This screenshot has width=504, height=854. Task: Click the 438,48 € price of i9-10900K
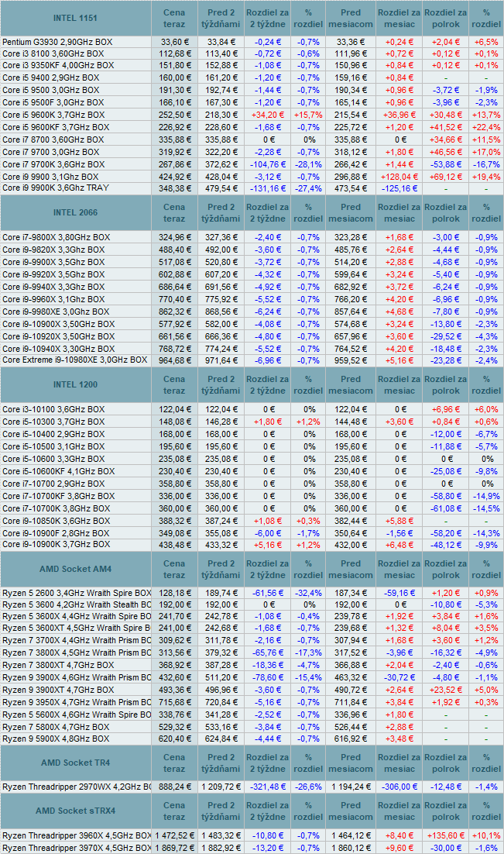pyautogui.click(x=174, y=546)
